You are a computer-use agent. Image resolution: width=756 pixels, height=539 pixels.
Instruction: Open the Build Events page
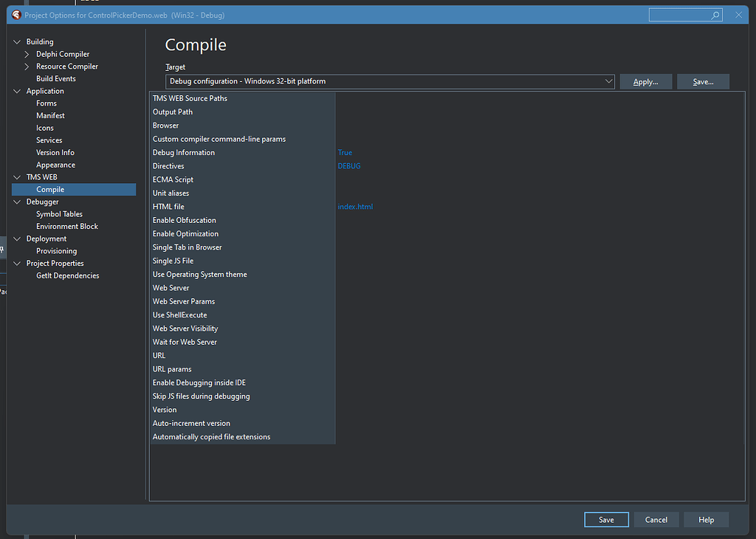click(55, 78)
